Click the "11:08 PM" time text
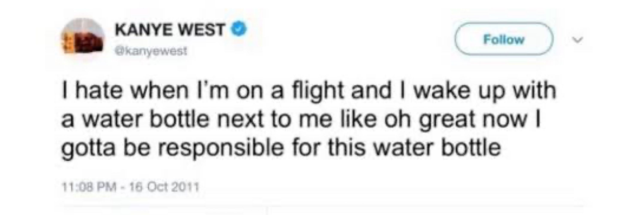 89,187
